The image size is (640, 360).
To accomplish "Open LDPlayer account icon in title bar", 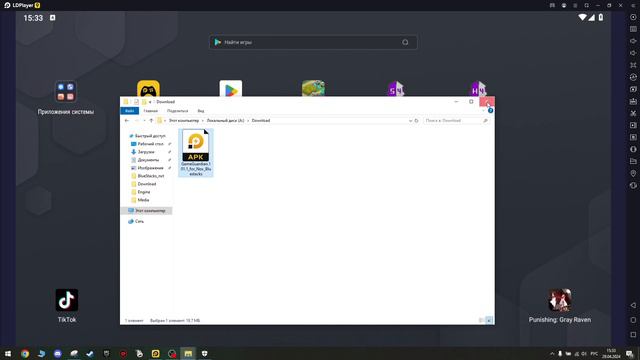I will point(564,5).
